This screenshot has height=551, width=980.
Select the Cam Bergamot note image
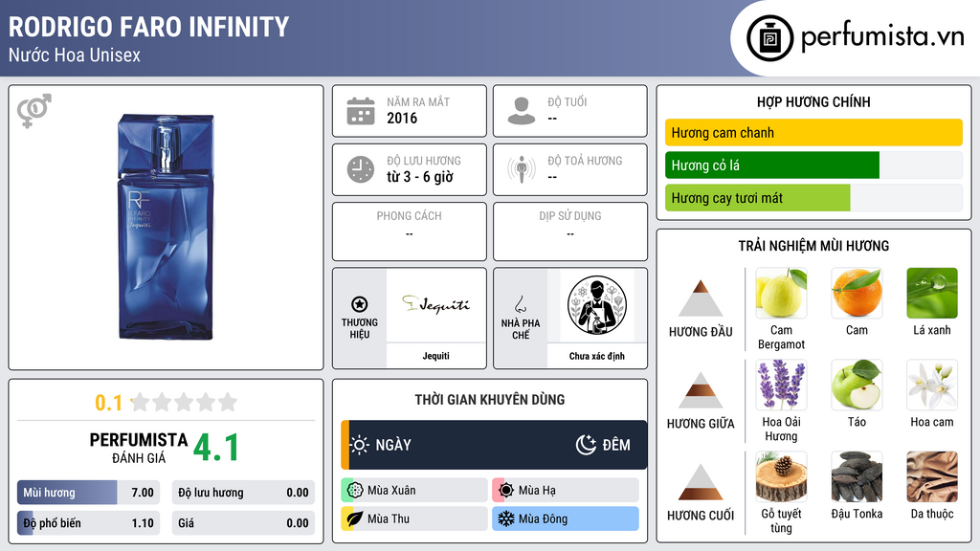pos(781,293)
